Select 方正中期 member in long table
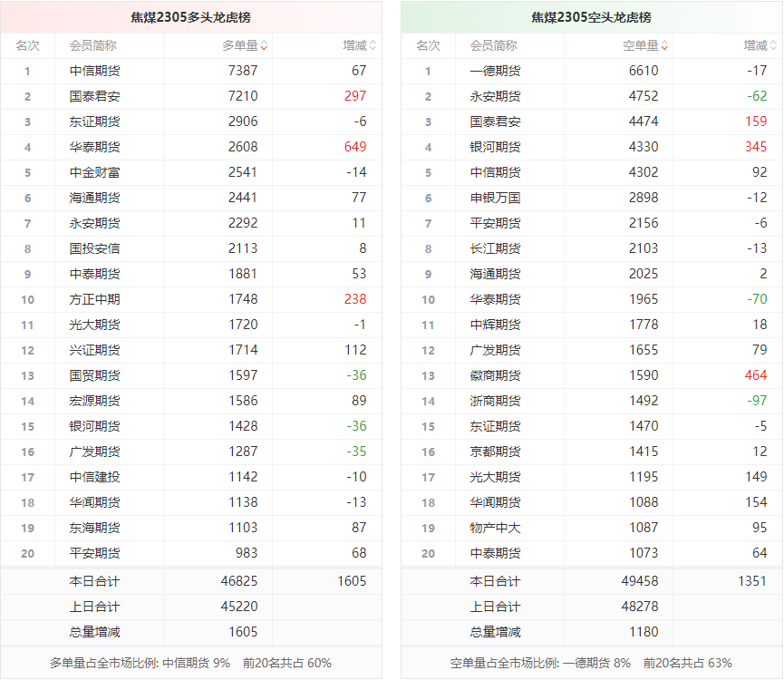 94,299
